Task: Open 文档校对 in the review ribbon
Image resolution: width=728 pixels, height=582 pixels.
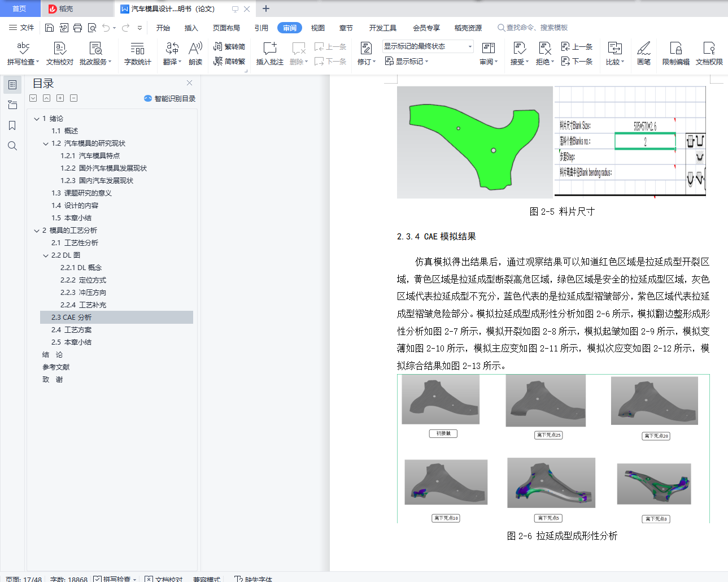Action: [x=60, y=54]
